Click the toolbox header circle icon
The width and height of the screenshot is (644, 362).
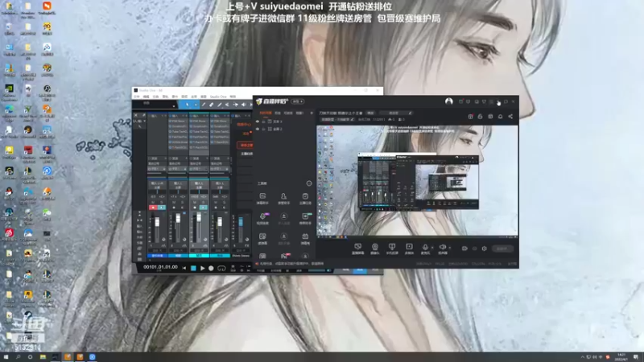click(x=309, y=183)
